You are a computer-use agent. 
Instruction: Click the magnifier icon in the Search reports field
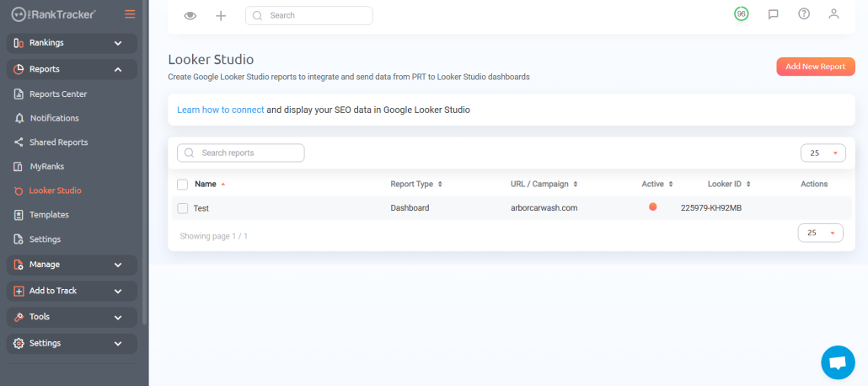click(189, 153)
